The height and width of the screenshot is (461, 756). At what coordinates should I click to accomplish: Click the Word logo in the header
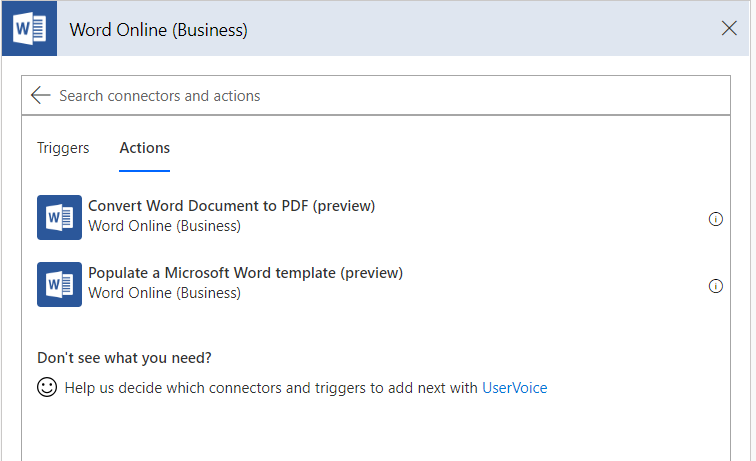pyautogui.click(x=29, y=29)
